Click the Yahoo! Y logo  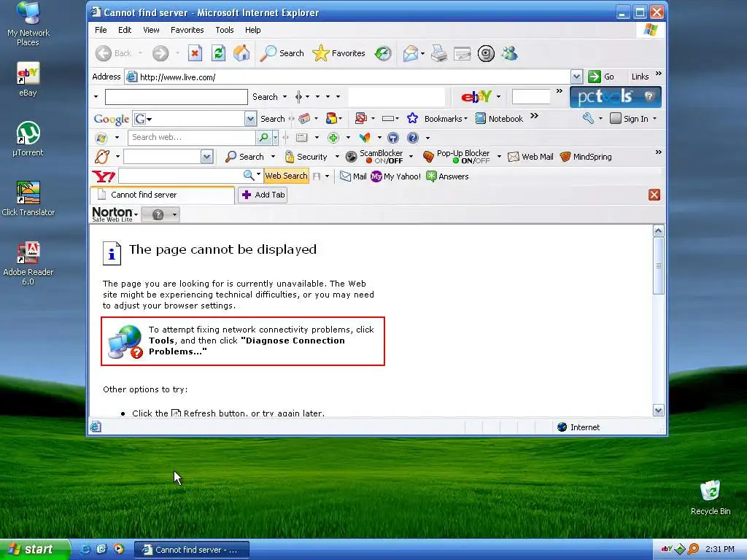(x=104, y=176)
